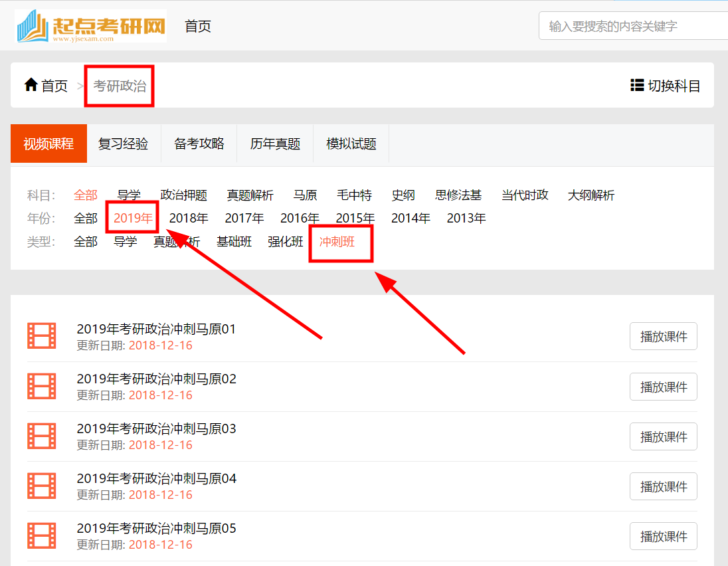Choose the 强化班 type filter

(286, 241)
